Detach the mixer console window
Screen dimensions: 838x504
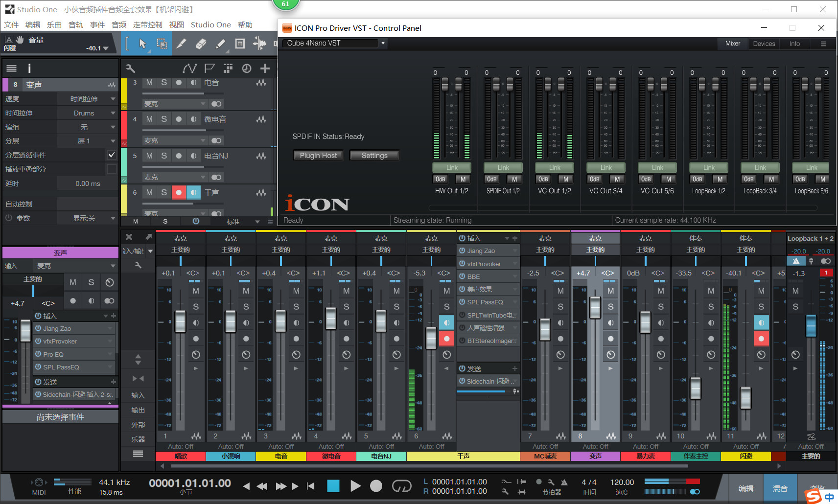(x=148, y=237)
